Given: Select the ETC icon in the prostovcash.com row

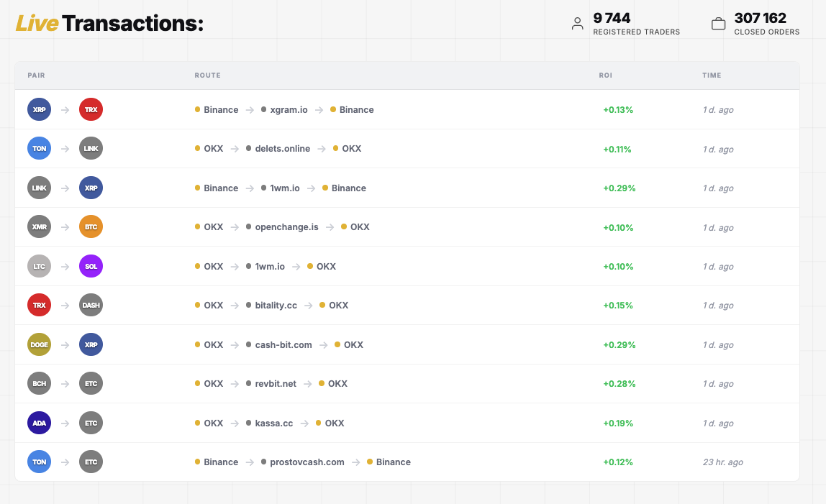Looking at the screenshot, I should (x=91, y=462).
